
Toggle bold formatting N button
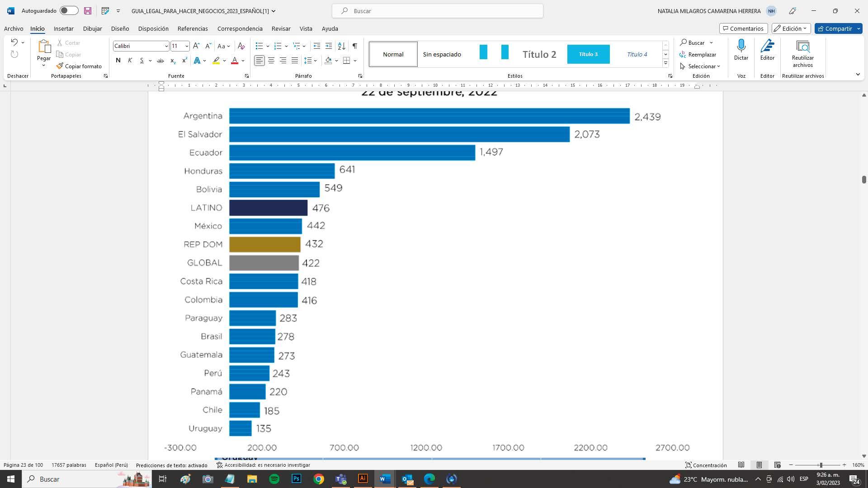pyautogui.click(x=118, y=61)
